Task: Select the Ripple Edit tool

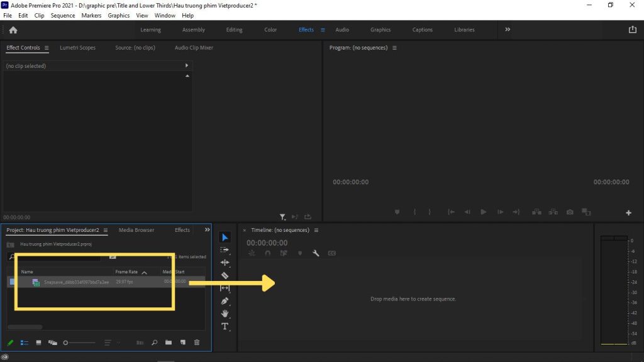Action: 225,263
